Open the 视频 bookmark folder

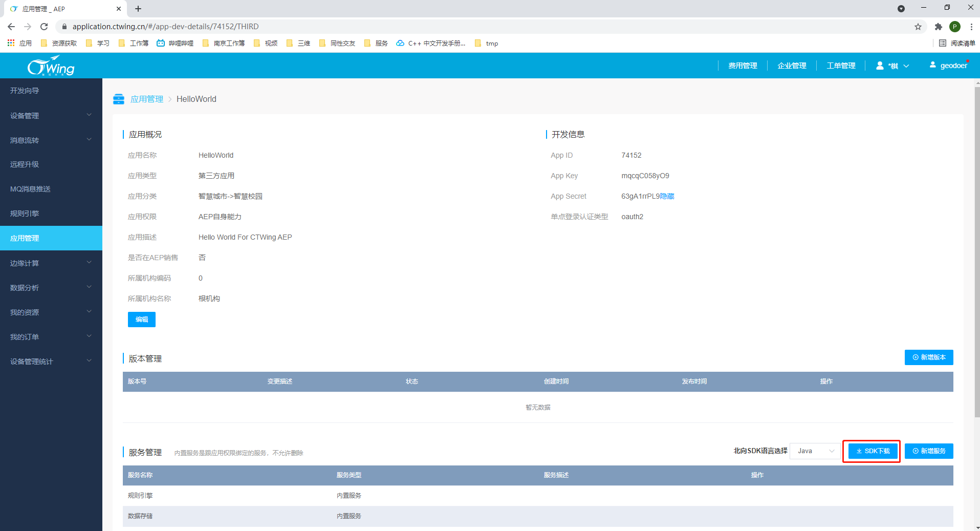pos(266,43)
